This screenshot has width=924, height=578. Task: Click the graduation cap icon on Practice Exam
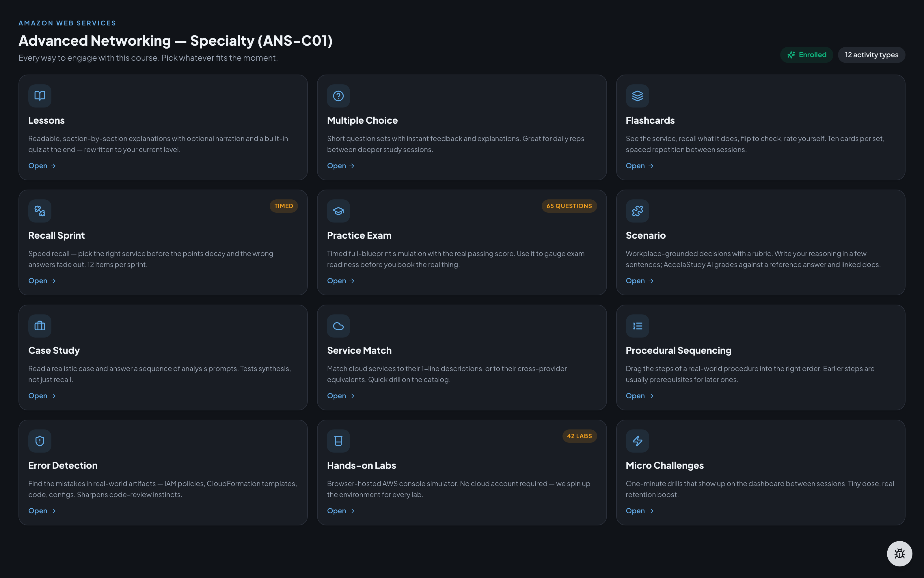click(x=338, y=211)
